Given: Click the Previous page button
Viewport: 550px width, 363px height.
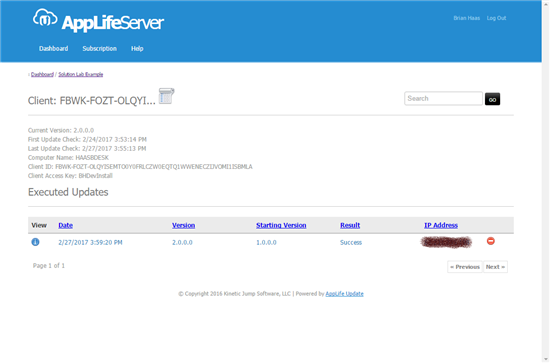Looking at the screenshot, I should click(465, 267).
